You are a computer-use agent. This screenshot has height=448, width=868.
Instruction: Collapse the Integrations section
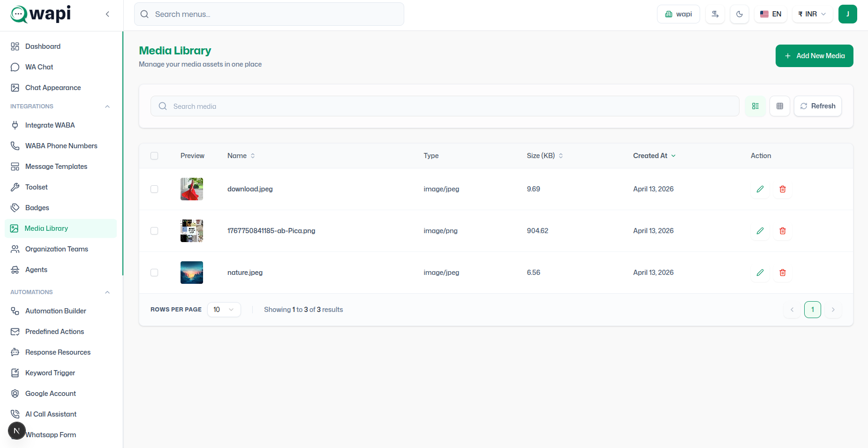[107, 106]
